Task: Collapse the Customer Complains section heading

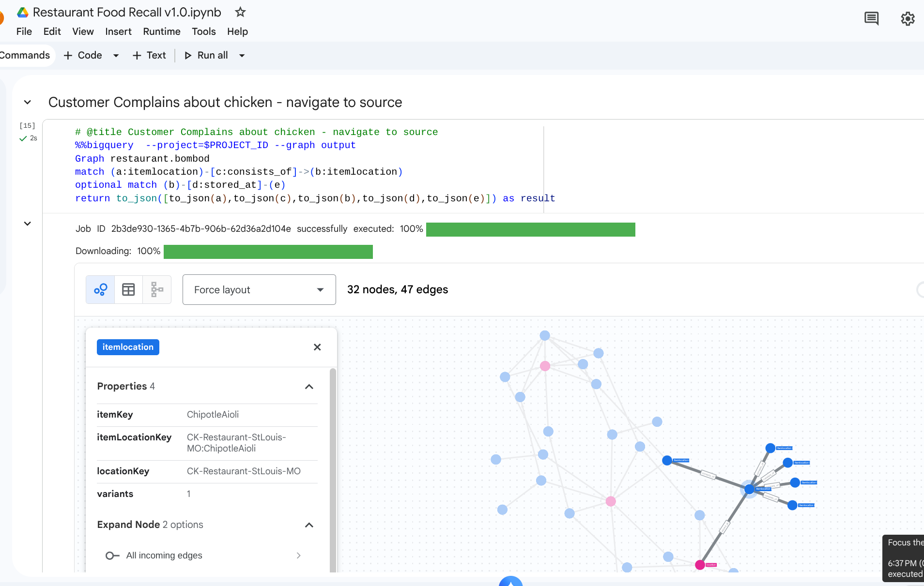Action: click(28, 102)
